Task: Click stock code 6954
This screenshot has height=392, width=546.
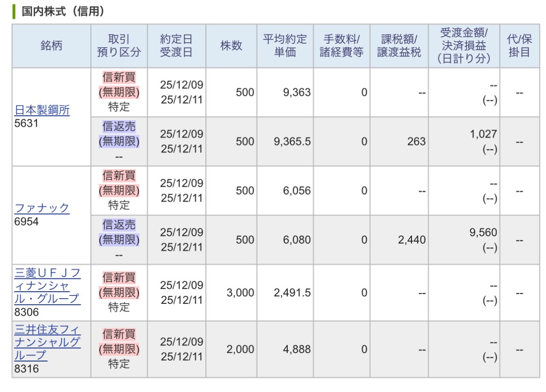Action: [x=26, y=222]
